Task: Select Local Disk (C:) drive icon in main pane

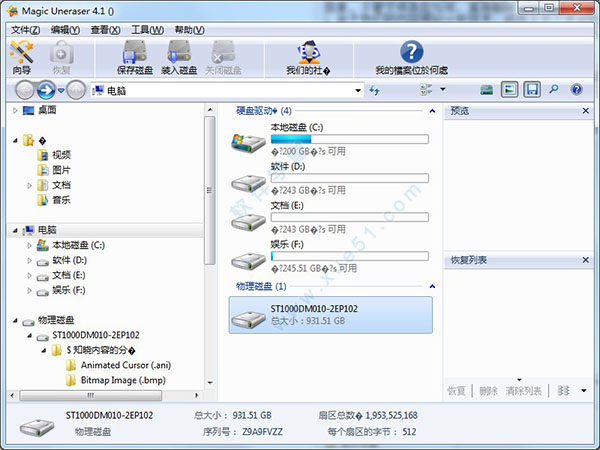Action: pos(248,143)
